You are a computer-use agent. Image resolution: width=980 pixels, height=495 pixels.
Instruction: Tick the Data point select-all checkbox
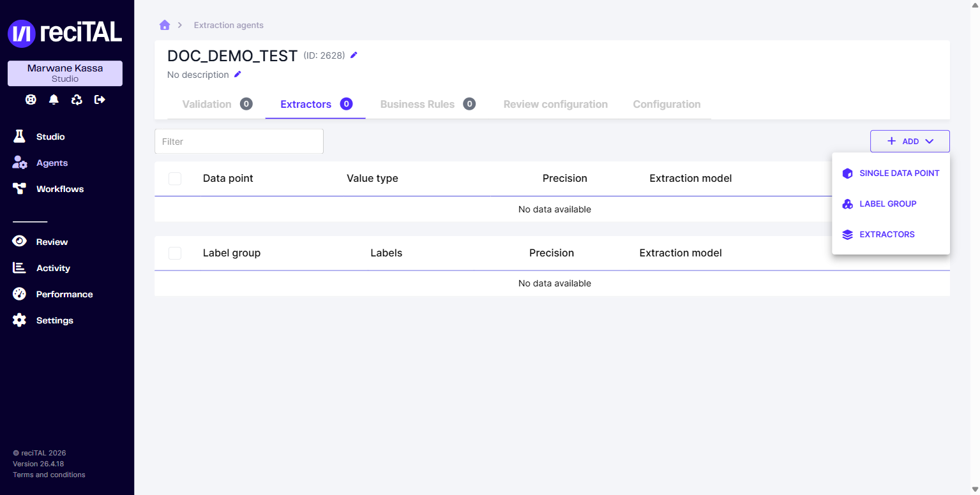point(175,179)
